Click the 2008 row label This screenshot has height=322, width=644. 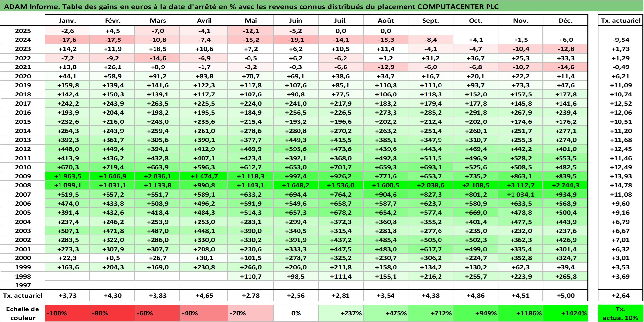point(23,185)
